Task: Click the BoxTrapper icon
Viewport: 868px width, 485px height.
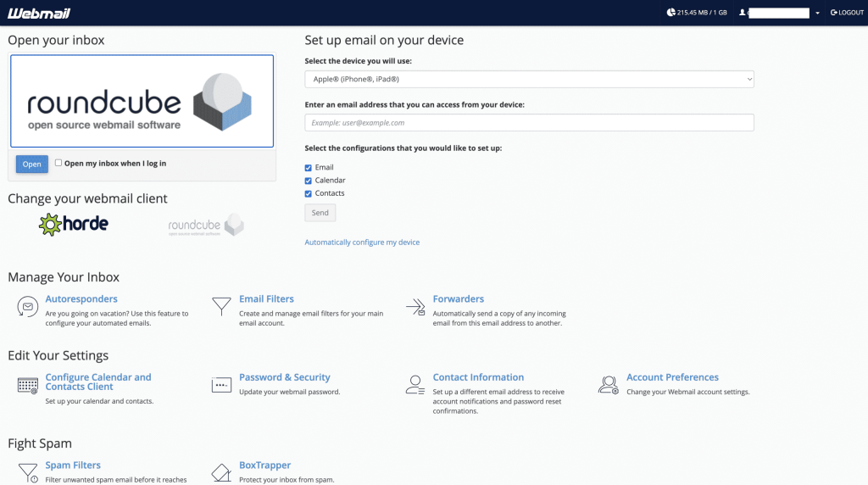Action: click(221, 473)
